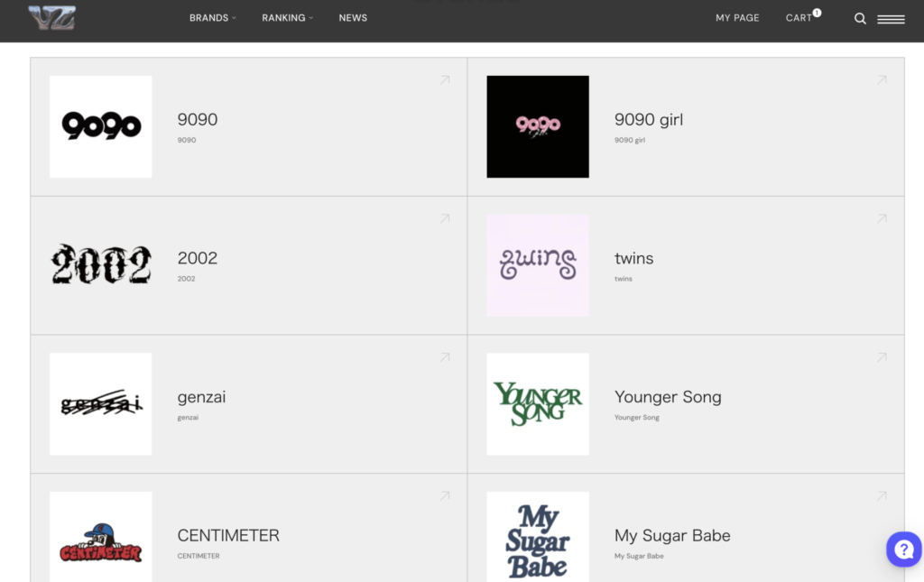Click the help chat bubble icon
Viewport: 924px width, 582px height.
[x=903, y=549]
